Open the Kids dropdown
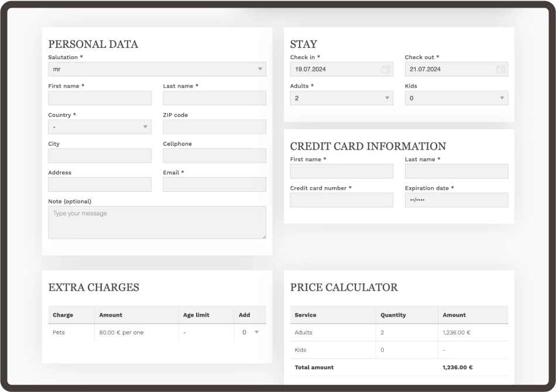This screenshot has width=556, height=392. (x=457, y=98)
